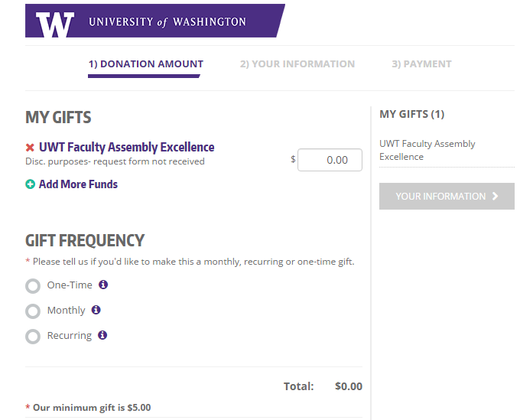Select the Monthly gift frequency option
The image size is (520, 420).
point(33,311)
